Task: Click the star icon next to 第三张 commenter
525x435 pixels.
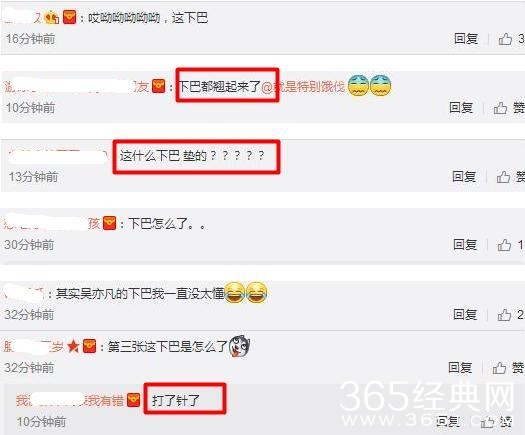Action: tap(73, 346)
